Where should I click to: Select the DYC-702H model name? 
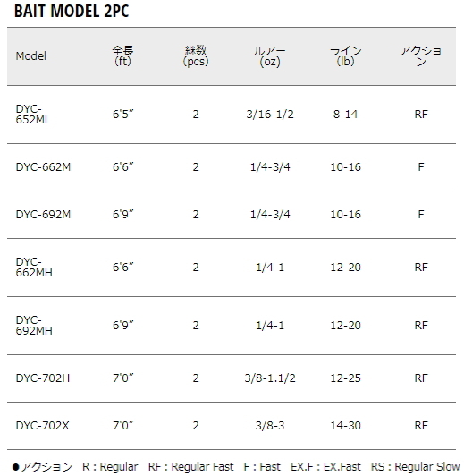[43, 378]
